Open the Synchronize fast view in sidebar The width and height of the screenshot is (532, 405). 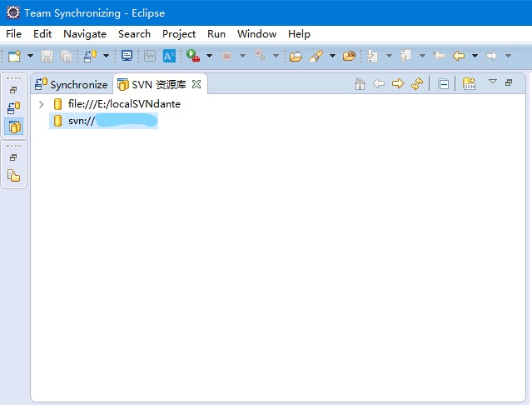pos(14,108)
